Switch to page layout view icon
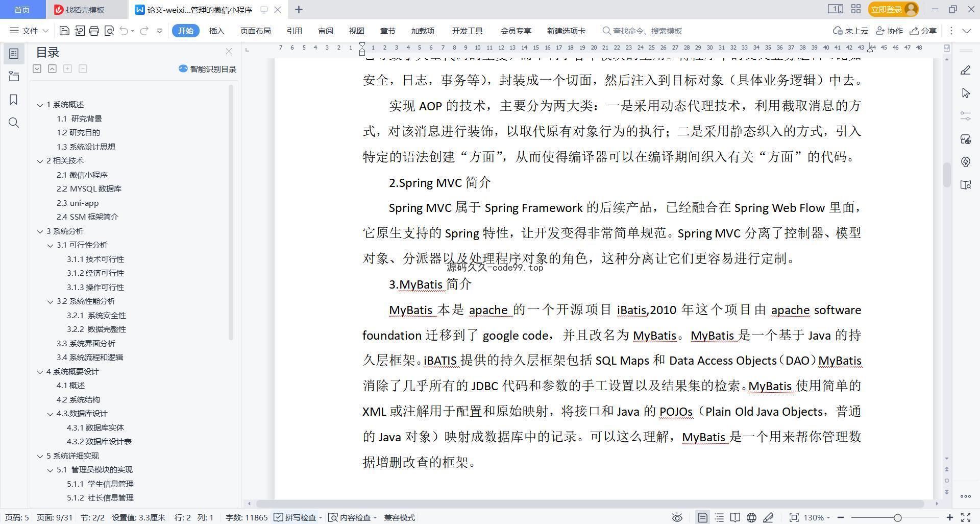 [x=703, y=517]
